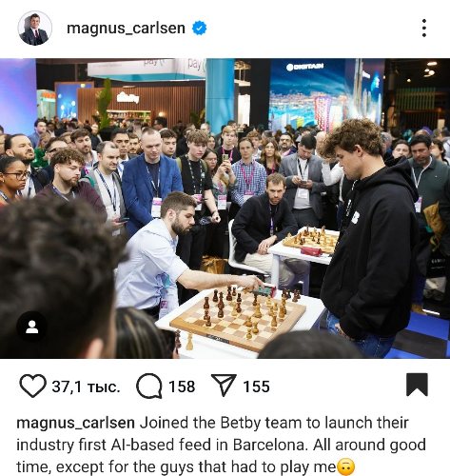Viewport: 450px width, 476px height.
Task: Toggle the saved bookmark icon
Action: click(417, 385)
